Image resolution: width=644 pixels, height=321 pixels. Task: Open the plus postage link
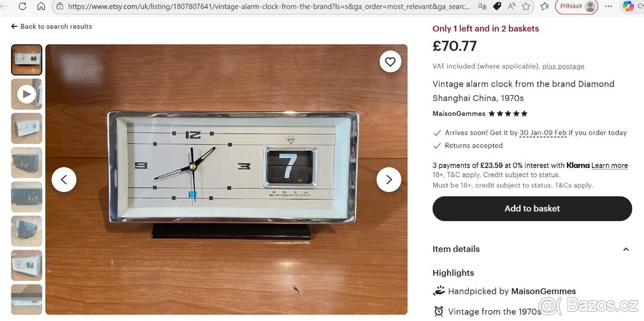(x=563, y=67)
